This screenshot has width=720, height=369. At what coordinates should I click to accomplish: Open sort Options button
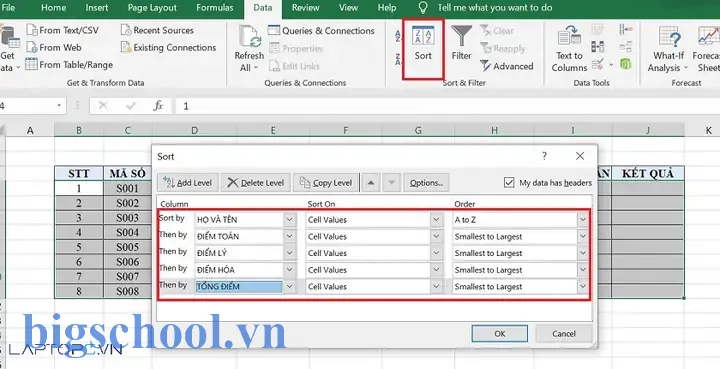pyautogui.click(x=426, y=183)
